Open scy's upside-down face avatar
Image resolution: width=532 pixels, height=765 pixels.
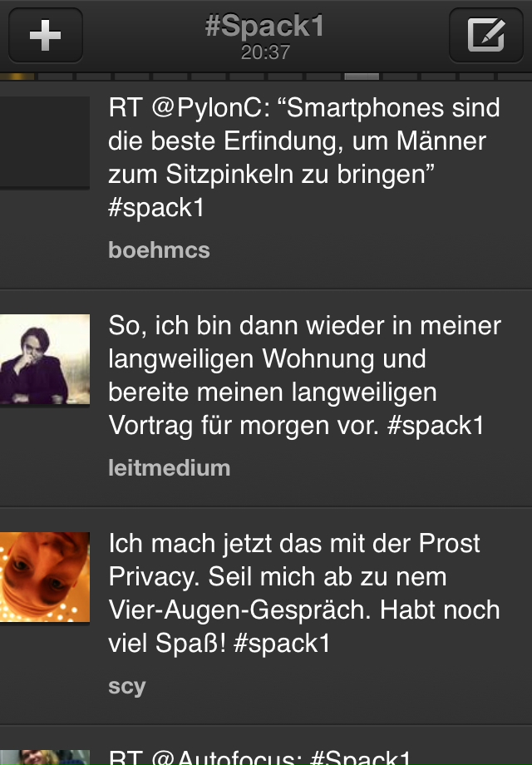(x=45, y=577)
